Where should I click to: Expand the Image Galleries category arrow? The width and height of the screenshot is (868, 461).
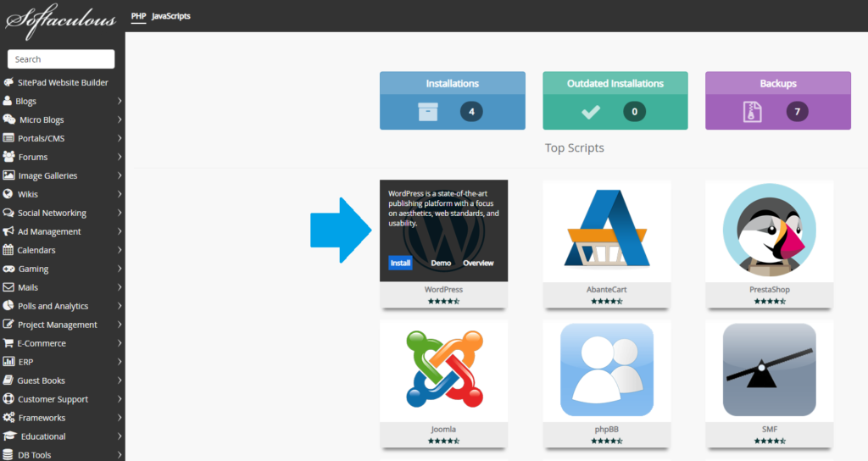coord(120,175)
